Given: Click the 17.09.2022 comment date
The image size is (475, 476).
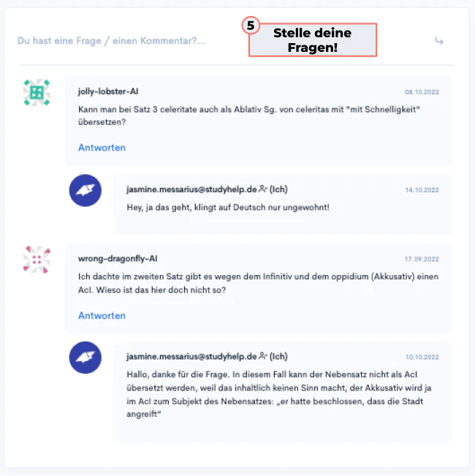Looking at the screenshot, I should coord(422,259).
